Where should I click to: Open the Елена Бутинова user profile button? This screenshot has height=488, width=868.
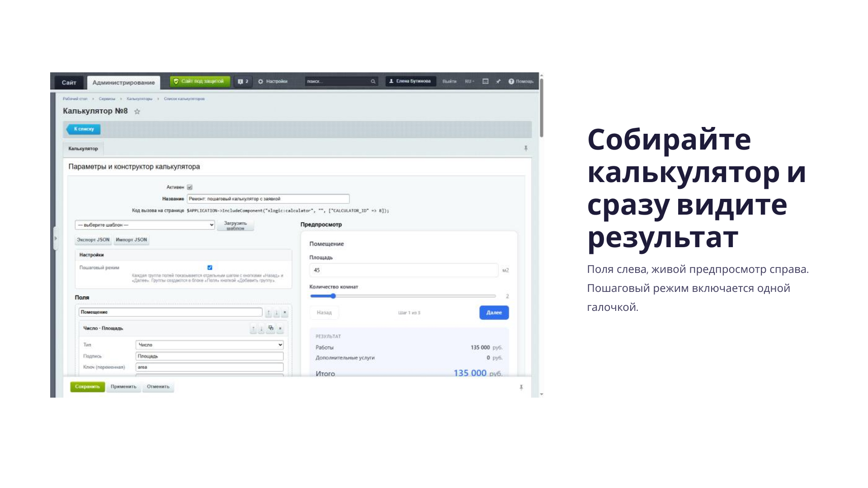(x=410, y=81)
